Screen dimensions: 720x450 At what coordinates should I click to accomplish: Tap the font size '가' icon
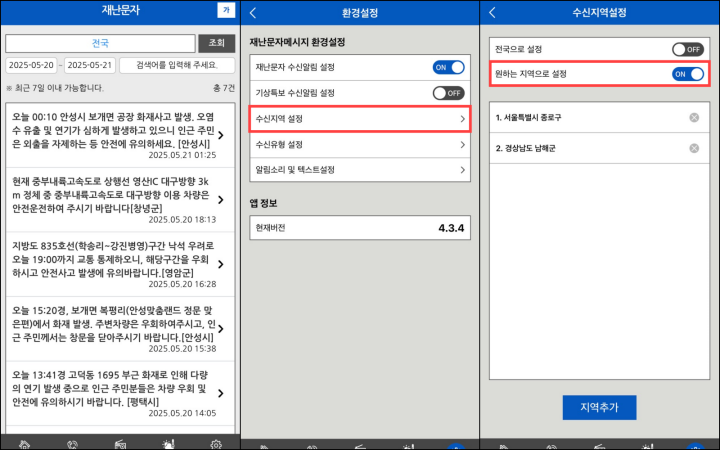tap(226, 11)
